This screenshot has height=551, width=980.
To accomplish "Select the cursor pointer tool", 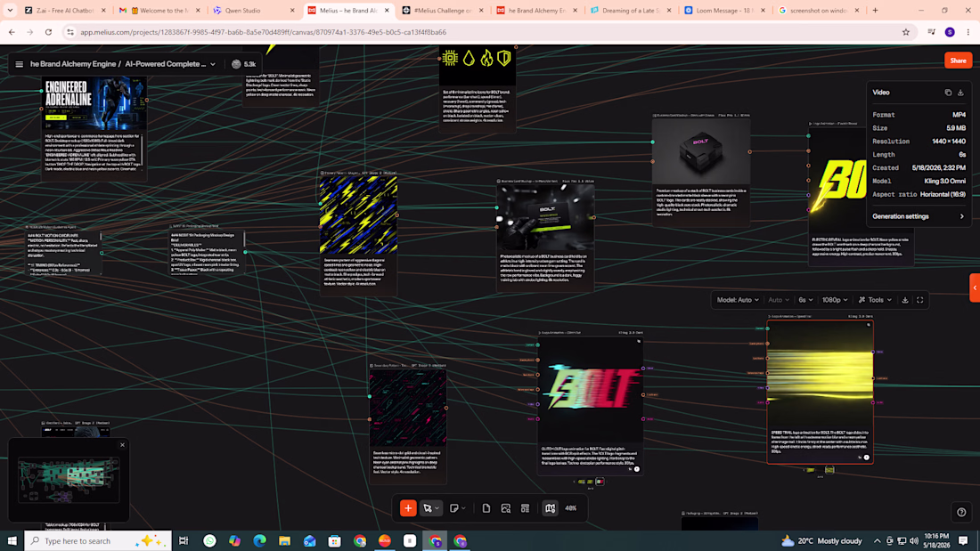I will coord(428,508).
